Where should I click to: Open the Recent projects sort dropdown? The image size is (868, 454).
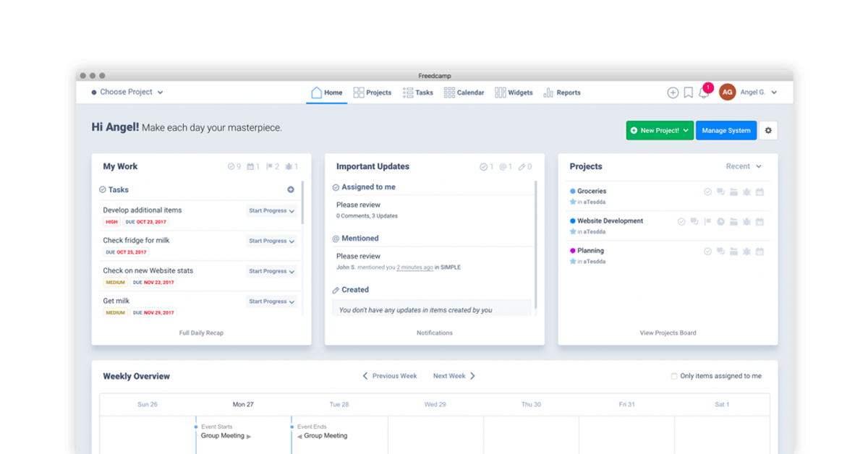pyautogui.click(x=744, y=166)
